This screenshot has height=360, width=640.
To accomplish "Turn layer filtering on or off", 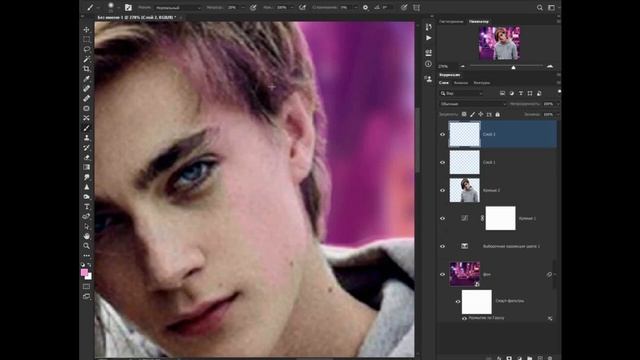I will pos(559,91).
